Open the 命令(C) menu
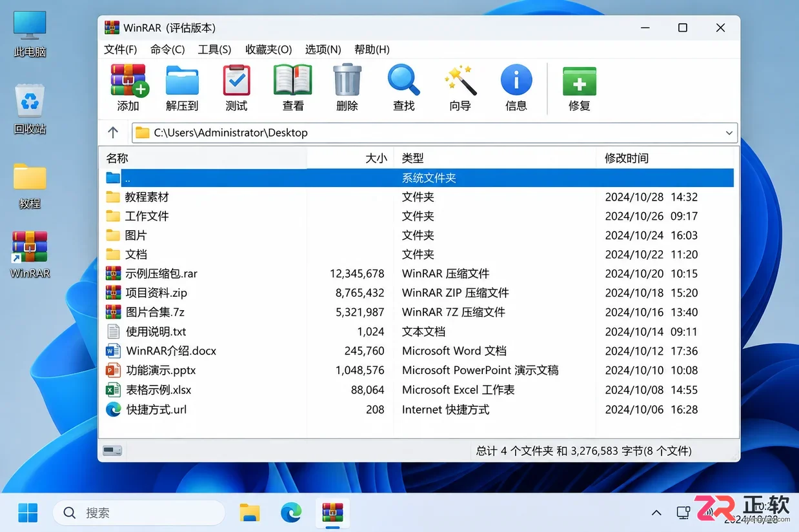Image resolution: width=799 pixels, height=532 pixels. point(167,49)
